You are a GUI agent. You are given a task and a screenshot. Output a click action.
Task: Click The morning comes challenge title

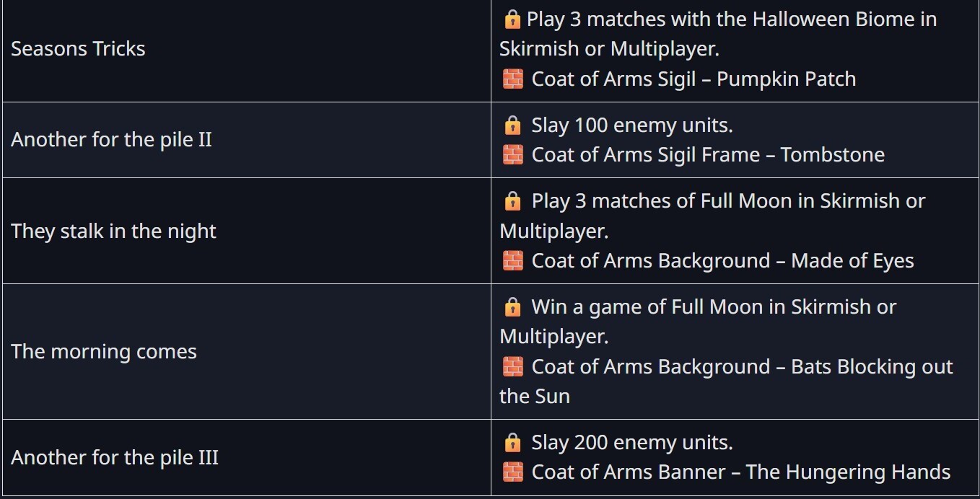pos(104,352)
